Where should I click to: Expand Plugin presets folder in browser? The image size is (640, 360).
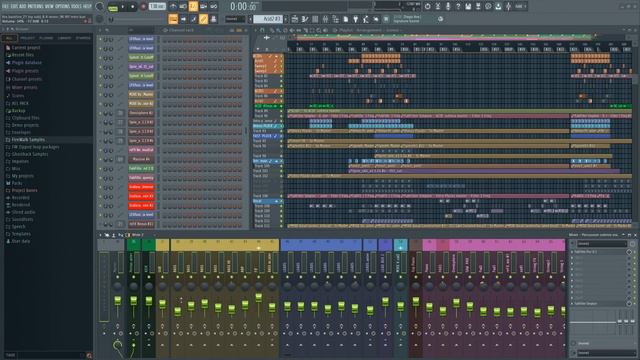pyautogui.click(x=25, y=71)
